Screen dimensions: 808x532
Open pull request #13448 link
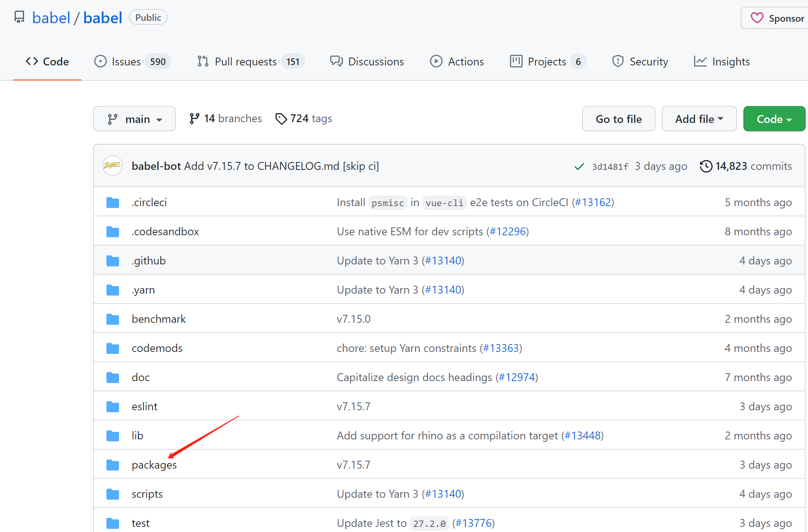583,435
